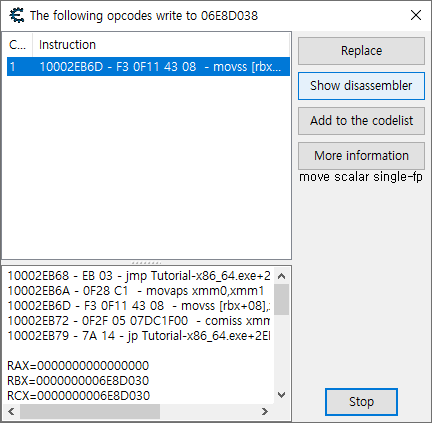
Task: Select line 10002EB6D movss [rbx+08] in details
Action: coord(139,306)
